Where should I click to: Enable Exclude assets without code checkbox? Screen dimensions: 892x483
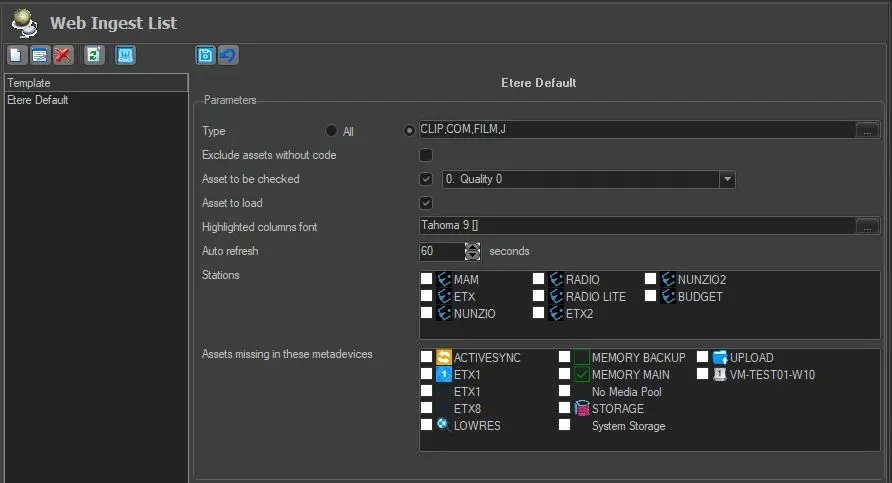click(426, 155)
